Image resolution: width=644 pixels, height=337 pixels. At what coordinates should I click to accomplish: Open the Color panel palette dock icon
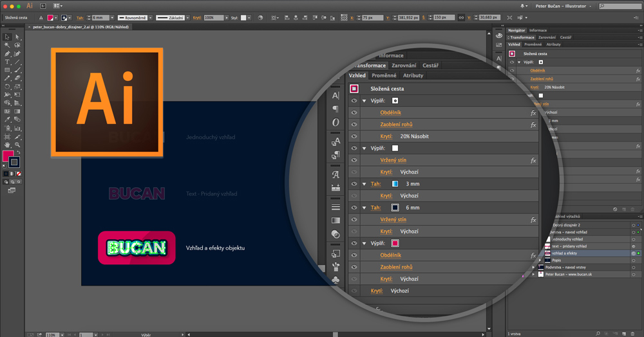point(499,35)
